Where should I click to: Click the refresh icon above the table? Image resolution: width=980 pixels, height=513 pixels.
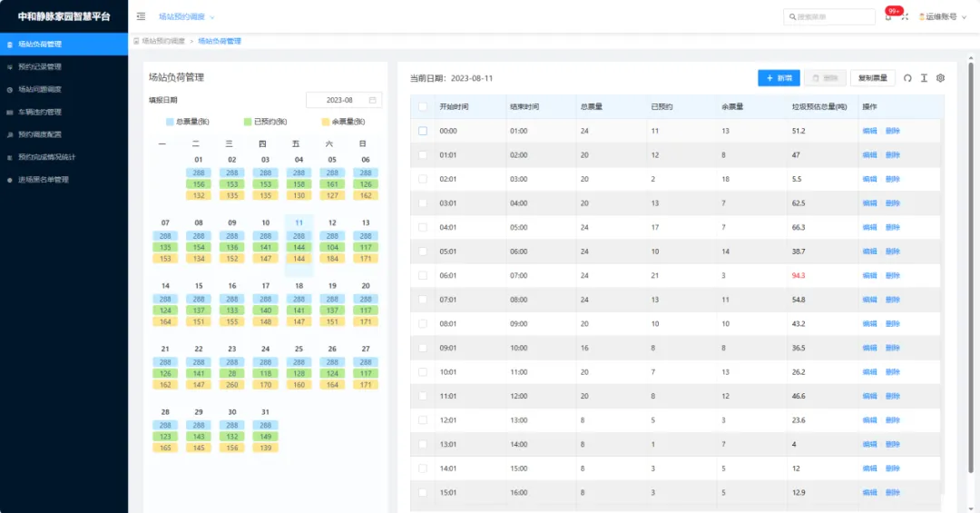pyautogui.click(x=906, y=78)
